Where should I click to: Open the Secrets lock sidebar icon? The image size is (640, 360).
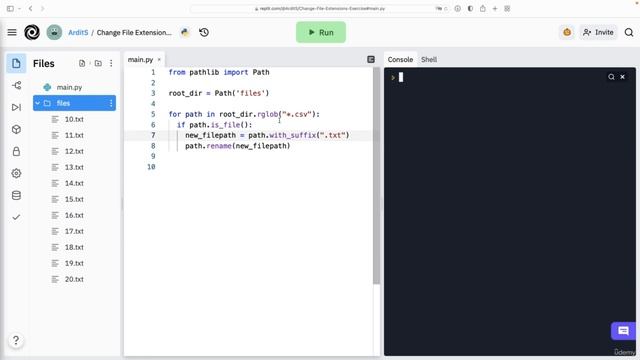tap(16, 151)
